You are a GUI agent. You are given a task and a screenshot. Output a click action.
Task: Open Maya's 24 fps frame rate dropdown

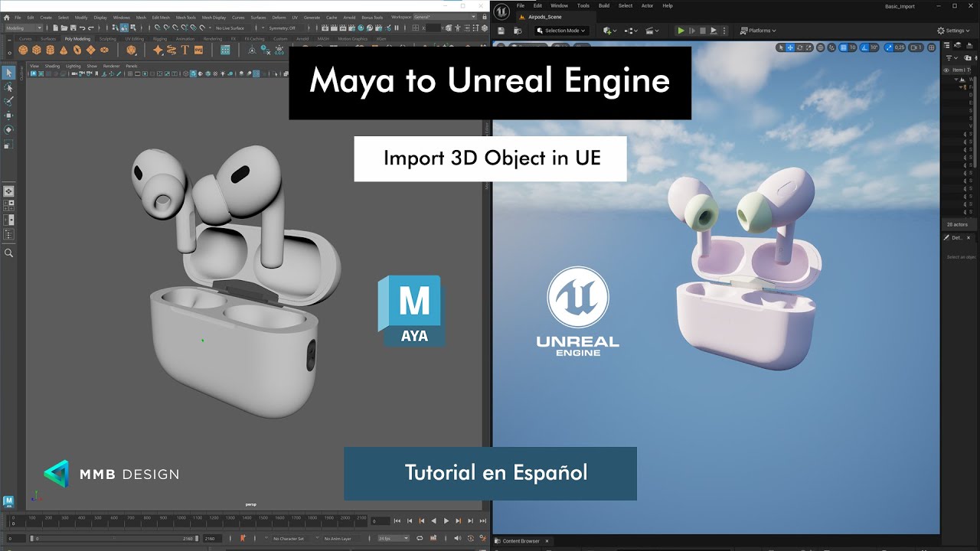pyautogui.click(x=393, y=539)
